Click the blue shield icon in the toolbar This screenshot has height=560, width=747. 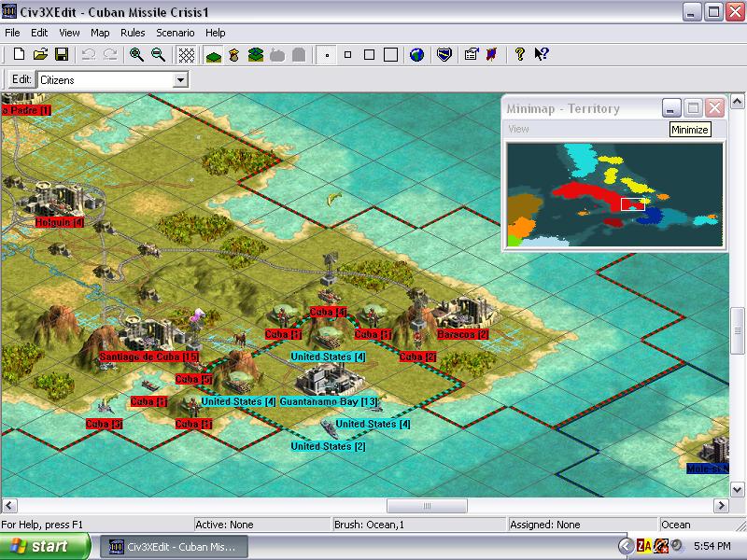[x=444, y=55]
